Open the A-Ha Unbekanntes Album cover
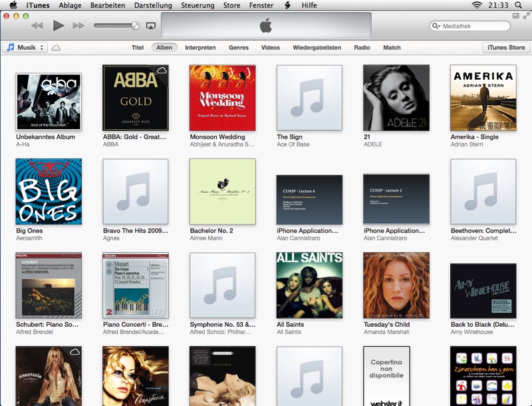 click(49, 102)
